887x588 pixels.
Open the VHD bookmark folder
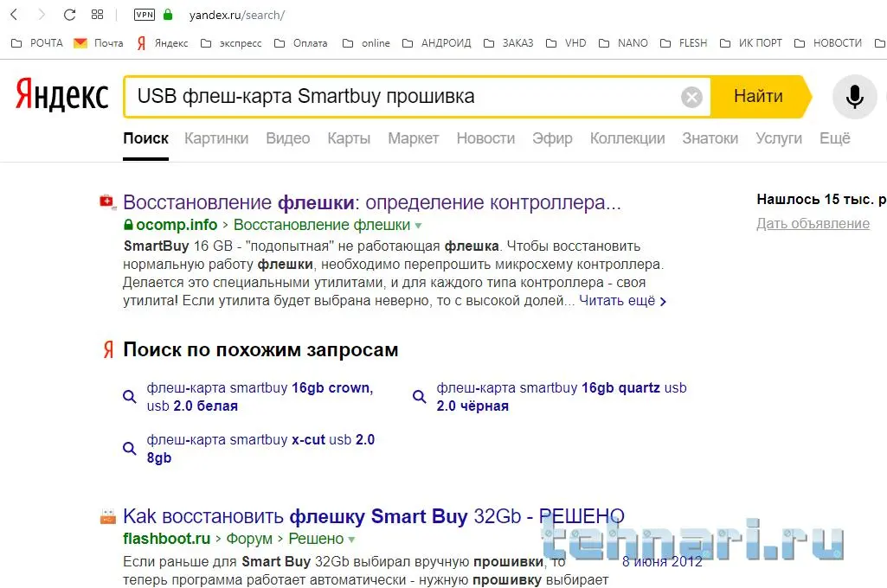566,43
